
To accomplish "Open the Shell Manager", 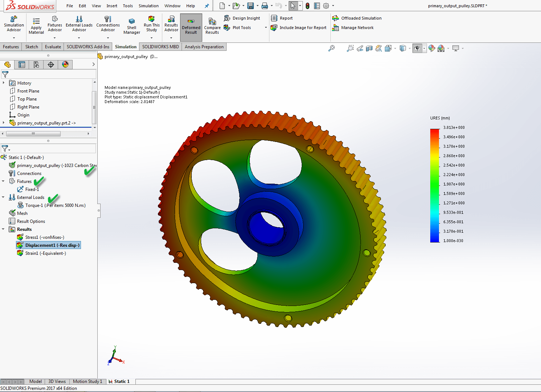I will [x=131, y=25].
